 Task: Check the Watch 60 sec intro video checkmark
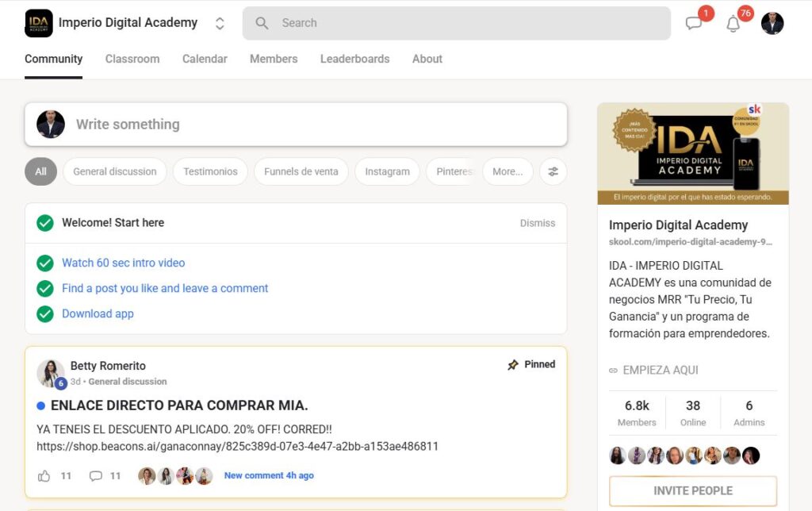click(x=45, y=263)
